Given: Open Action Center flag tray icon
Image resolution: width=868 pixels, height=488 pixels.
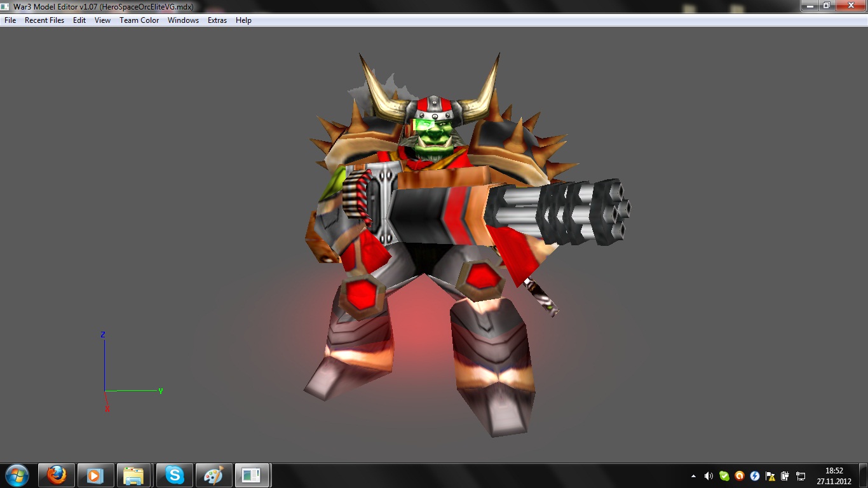Looking at the screenshot, I should click(770, 475).
